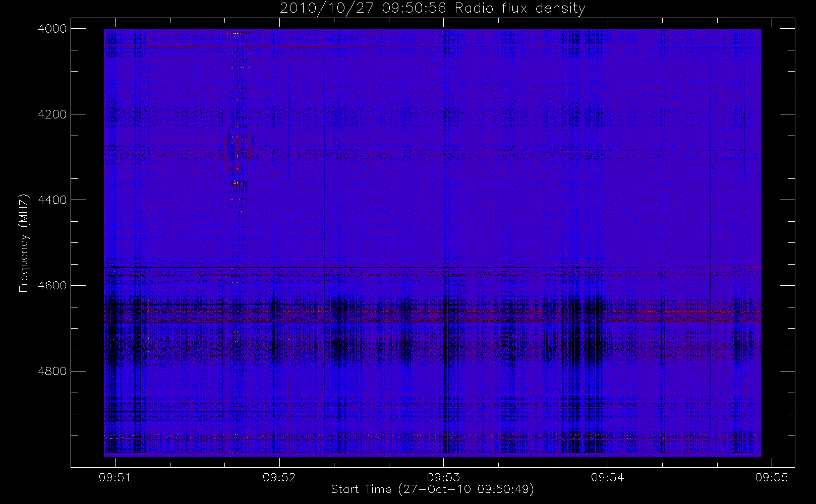This screenshot has width=816, height=504.
Task: Click the 09:52 time tick label
Action: [x=279, y=477]
